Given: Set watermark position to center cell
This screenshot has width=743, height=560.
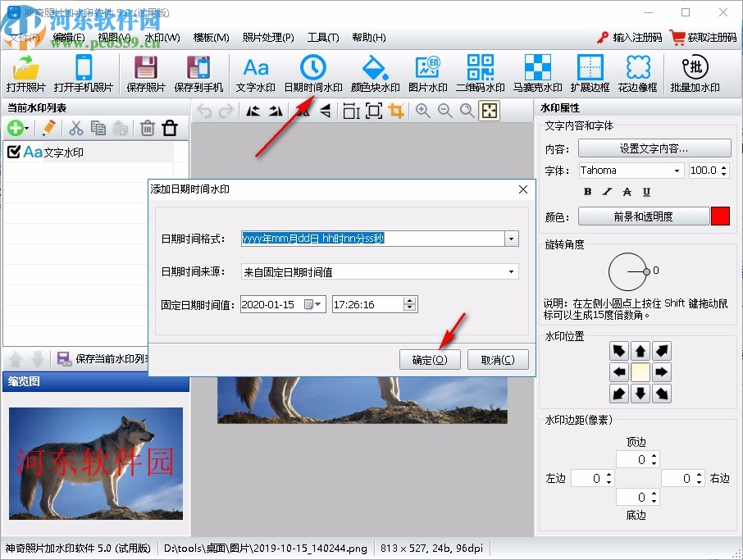Looking at the screenshot, I should coord(640,372).
